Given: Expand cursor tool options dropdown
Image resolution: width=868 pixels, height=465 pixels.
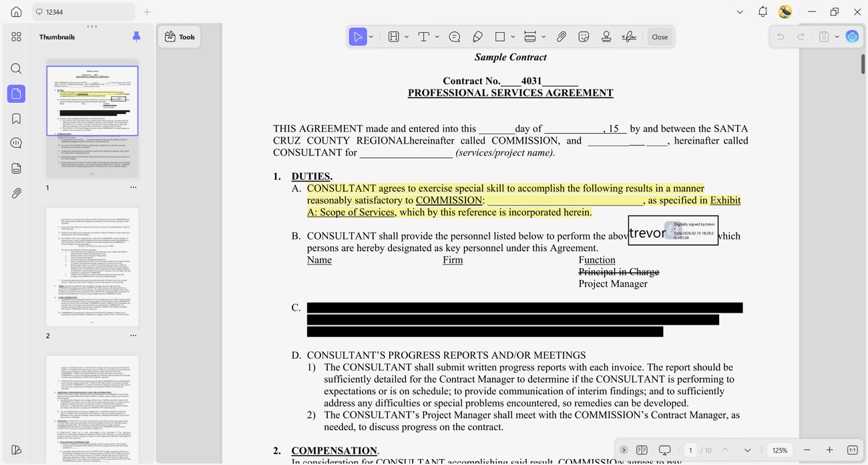Looking at the screenshot, I should point(371,37).
